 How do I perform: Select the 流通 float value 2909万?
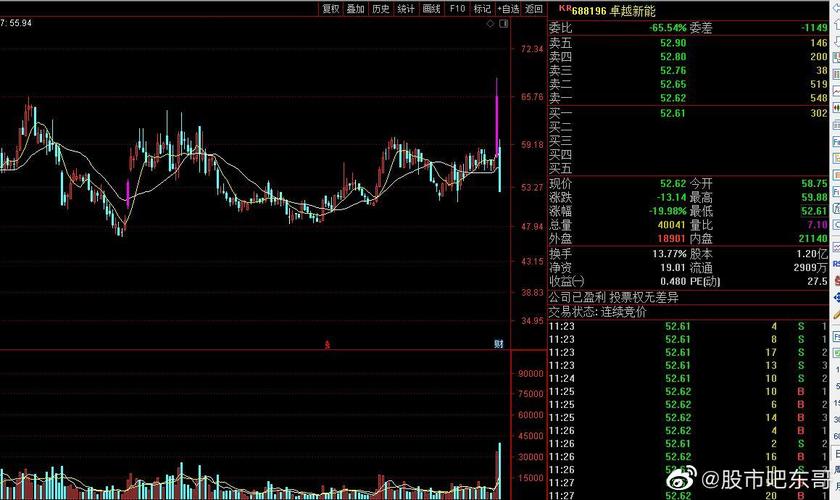point(811,267)
